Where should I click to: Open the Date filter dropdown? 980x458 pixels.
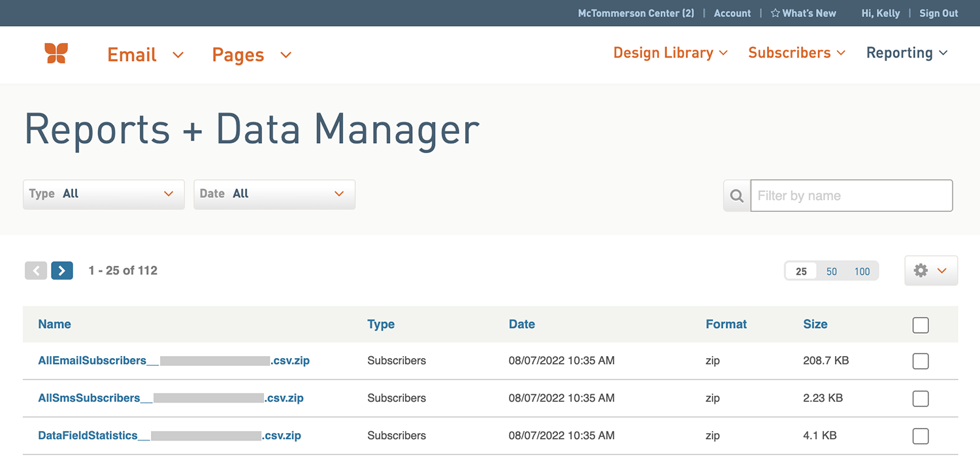coord(274,194)
